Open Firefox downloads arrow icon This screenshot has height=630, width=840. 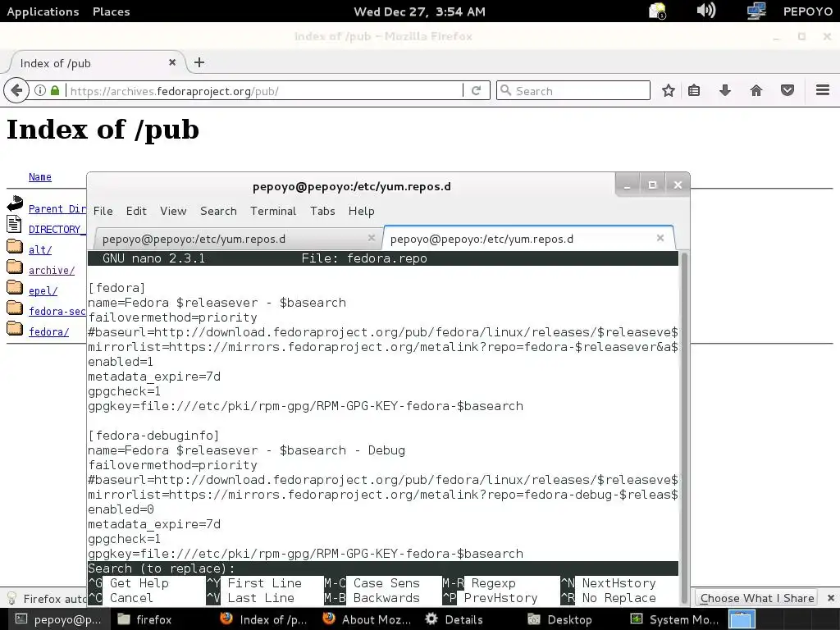point(725,90)
